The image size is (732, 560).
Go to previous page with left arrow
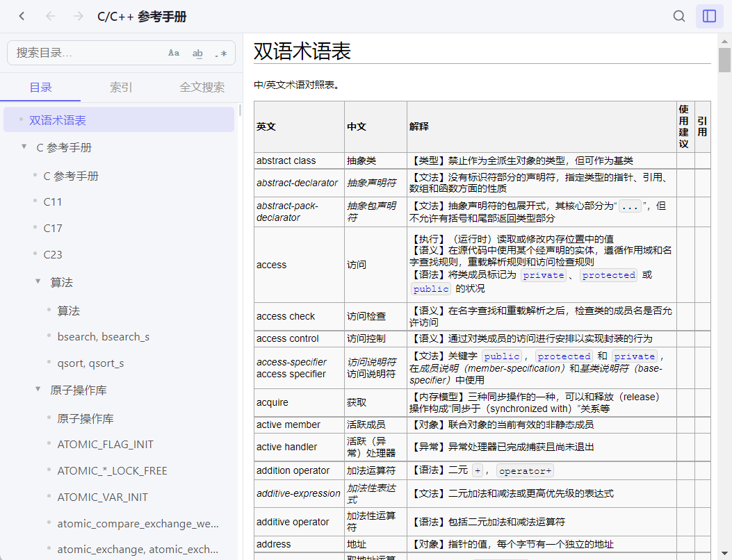tap(50, 16)
